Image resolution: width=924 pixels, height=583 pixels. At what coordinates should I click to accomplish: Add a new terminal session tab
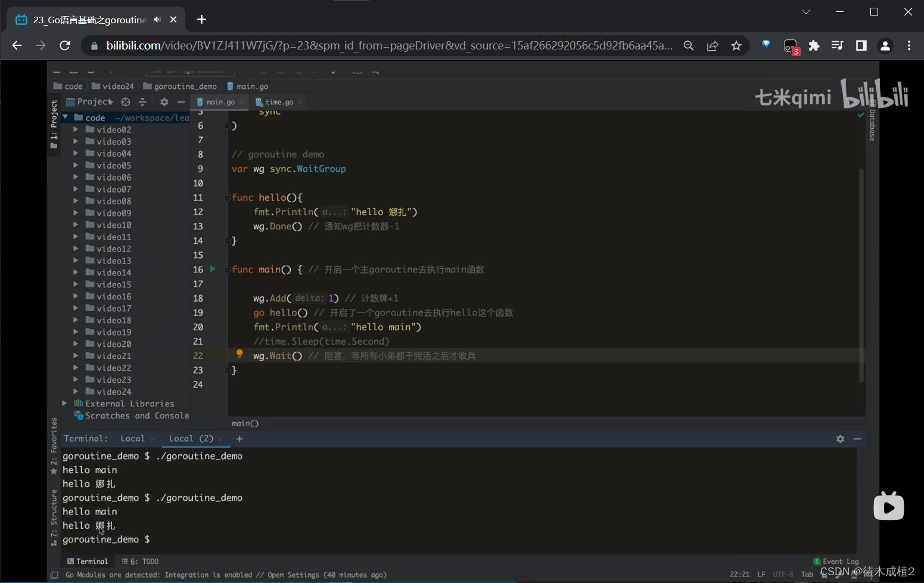239,439
